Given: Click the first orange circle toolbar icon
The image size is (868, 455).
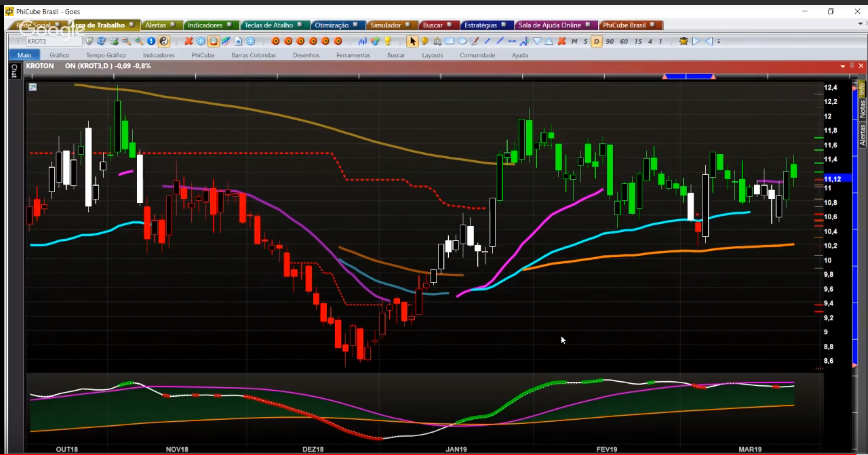Looking at the screenshot, I should (276, 42).
